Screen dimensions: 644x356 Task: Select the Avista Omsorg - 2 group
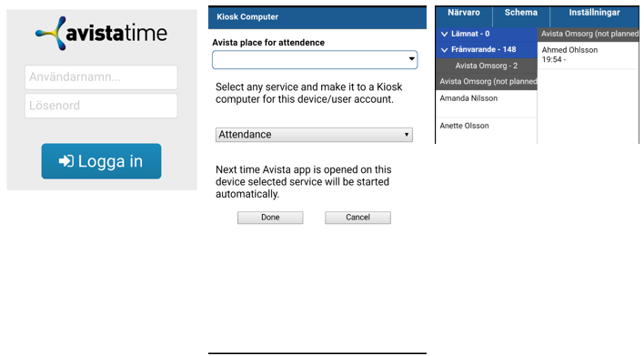tap(487, 66)
